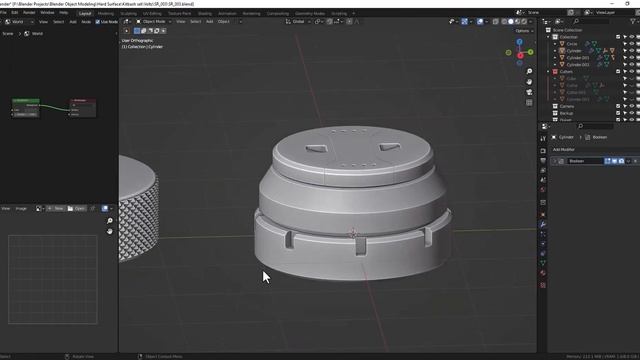Screen dimensions: 640x360
Task: Toggle viewport gizmos button
Action: pyautogui.click(x=464, y=22)
